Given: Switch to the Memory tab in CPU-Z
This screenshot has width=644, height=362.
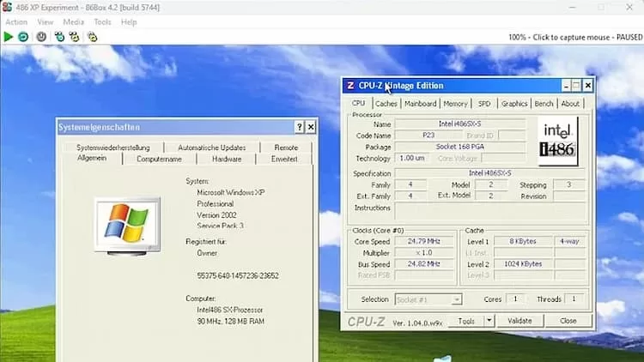Looking at the screenshot, I should pos(455,104).
